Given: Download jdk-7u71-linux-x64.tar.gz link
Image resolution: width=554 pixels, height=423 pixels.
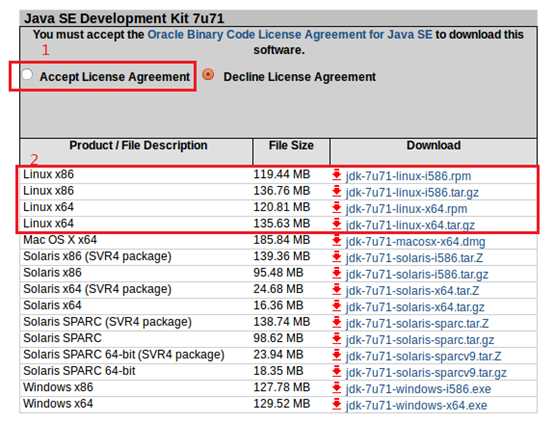Looking at the screenshot, I should click(x=410, y=225).
